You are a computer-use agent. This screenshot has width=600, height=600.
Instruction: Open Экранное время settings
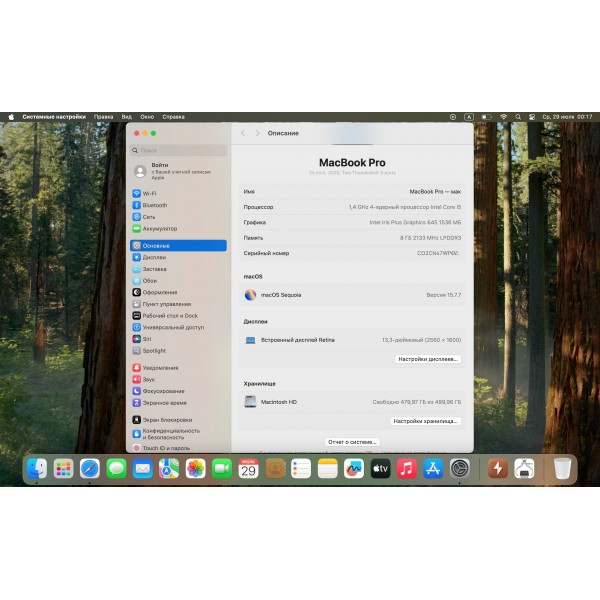(178, 403)
